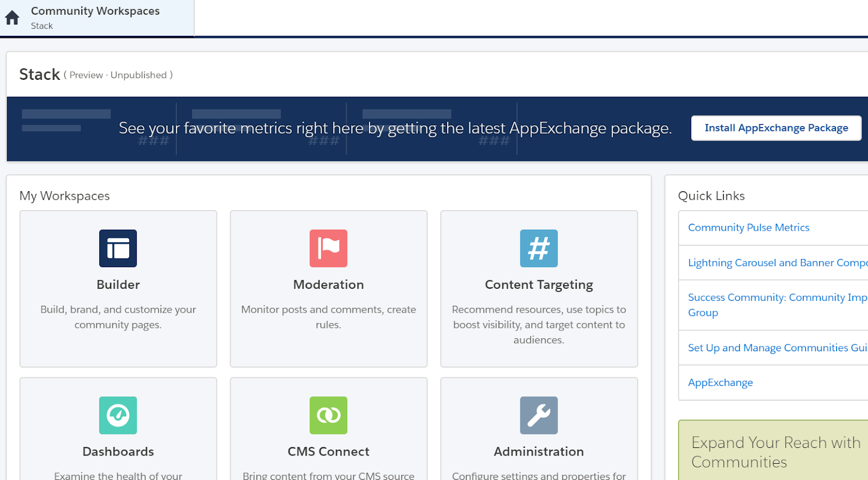
Task: Click 'Recommend resources' description text
Action: click(539, 325)
